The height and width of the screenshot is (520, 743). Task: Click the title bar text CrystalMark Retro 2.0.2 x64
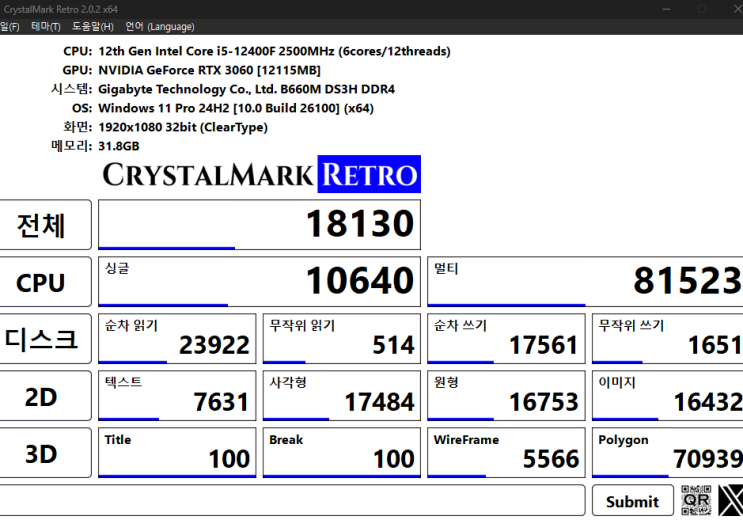click(x=61, y=9)
